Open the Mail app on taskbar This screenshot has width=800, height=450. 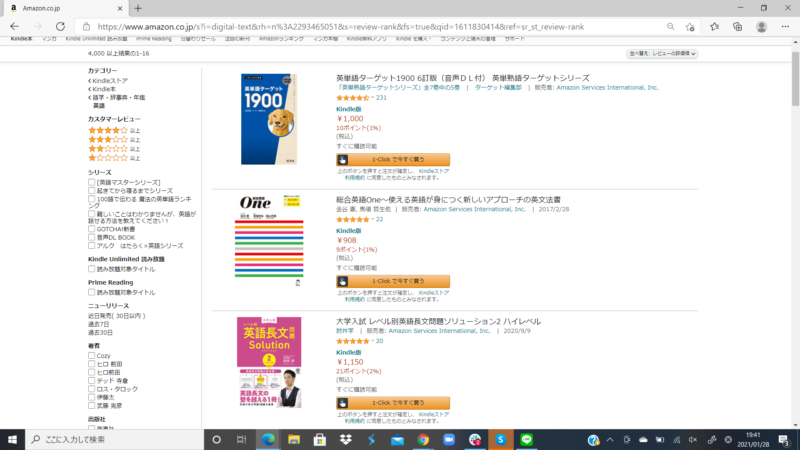[x=397, y=439]
